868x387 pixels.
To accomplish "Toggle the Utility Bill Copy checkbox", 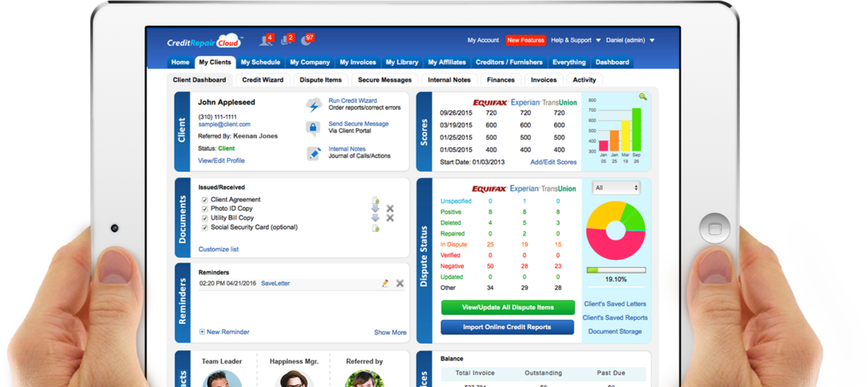I will [204, 218].
